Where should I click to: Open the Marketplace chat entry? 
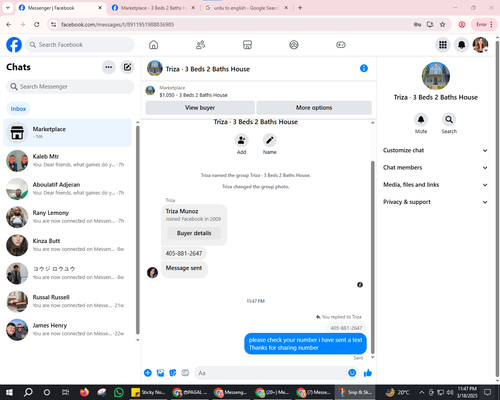click(x=68, y=133)
